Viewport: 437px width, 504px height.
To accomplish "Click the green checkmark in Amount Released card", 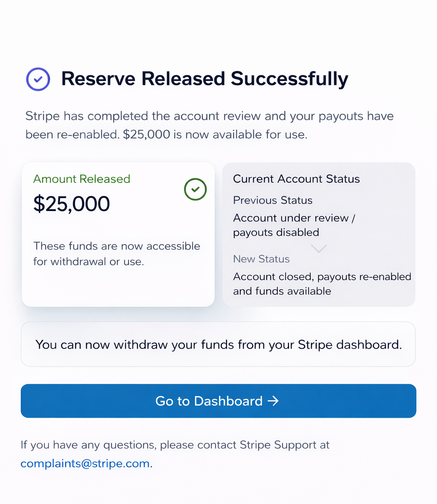I will click(x=195, y=189).
